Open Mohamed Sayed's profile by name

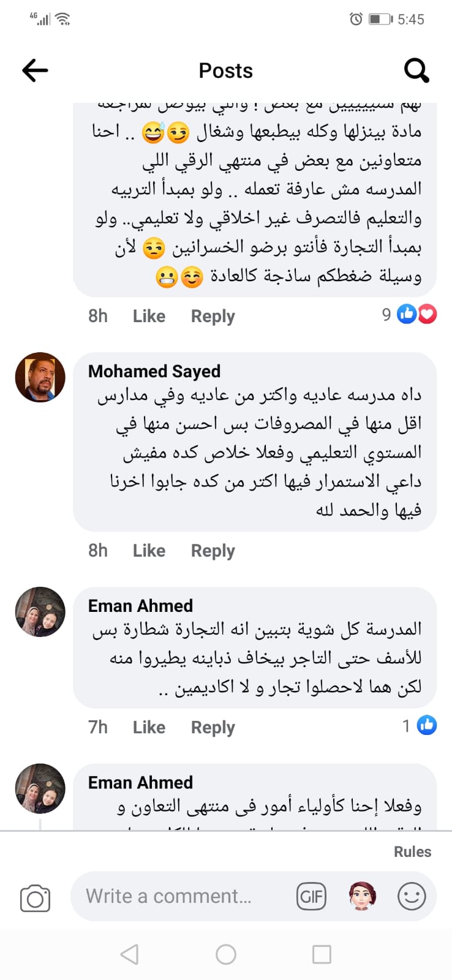(x=154, y=371)
